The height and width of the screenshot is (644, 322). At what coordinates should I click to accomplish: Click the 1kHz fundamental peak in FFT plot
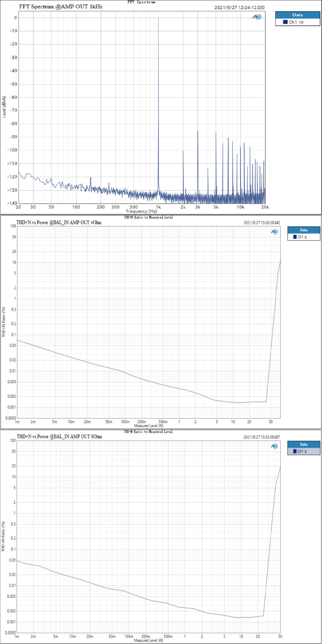[x=158, y=105]
